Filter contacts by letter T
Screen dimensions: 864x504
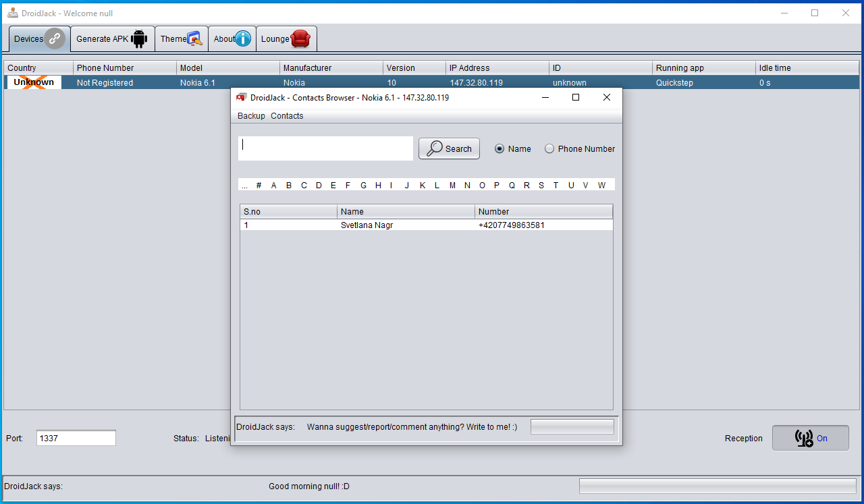point(556,185)
